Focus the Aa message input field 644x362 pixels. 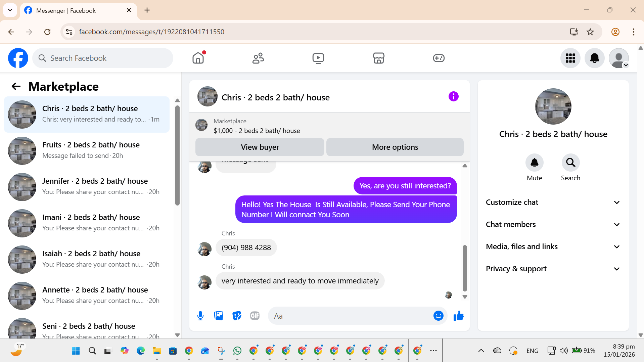tap(351, 316)
